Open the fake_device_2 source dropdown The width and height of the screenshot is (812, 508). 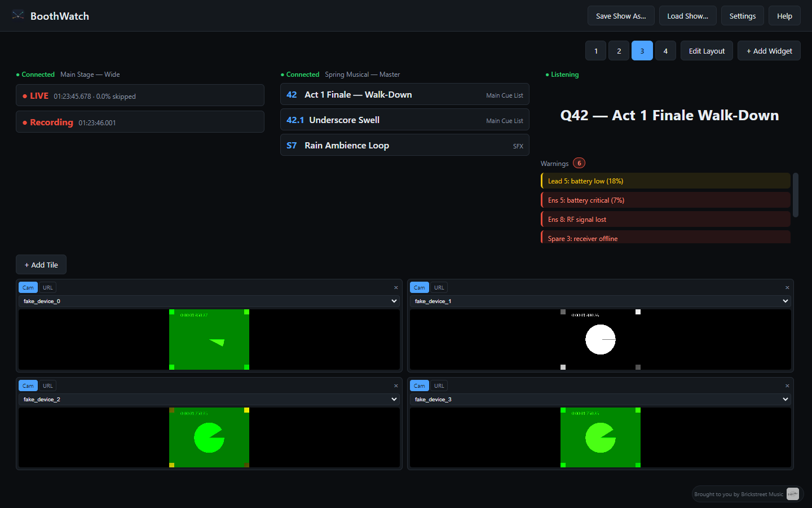pos(209,400)
